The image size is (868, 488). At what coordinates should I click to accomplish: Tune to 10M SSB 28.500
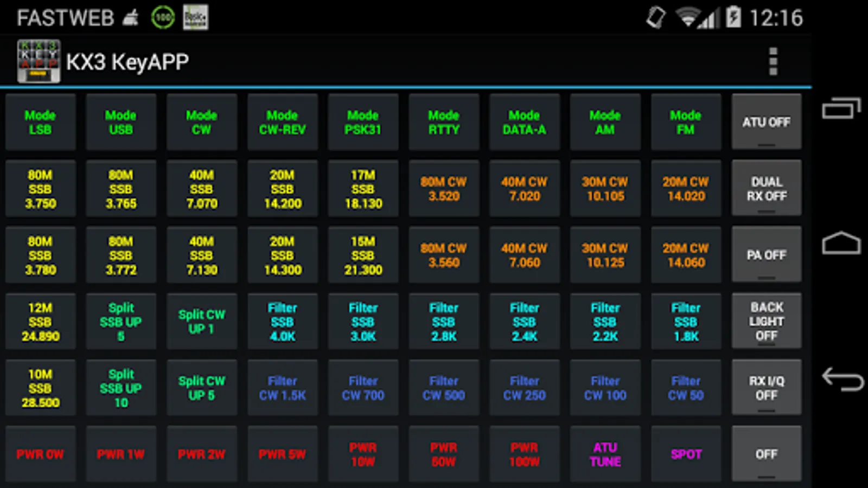click(x=40, y=388)
